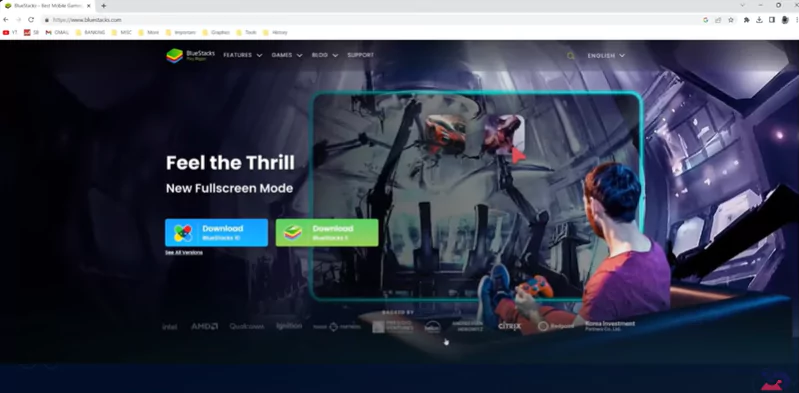Open the Chrome profile avatar
The image size is (799, 393).
[785, 20]
